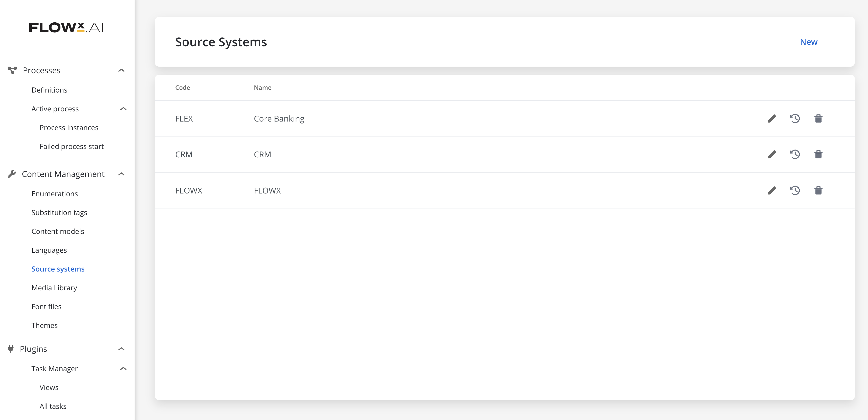Select the Core Banking name cell
868x420 pixels.
click(x=279, y=119)
